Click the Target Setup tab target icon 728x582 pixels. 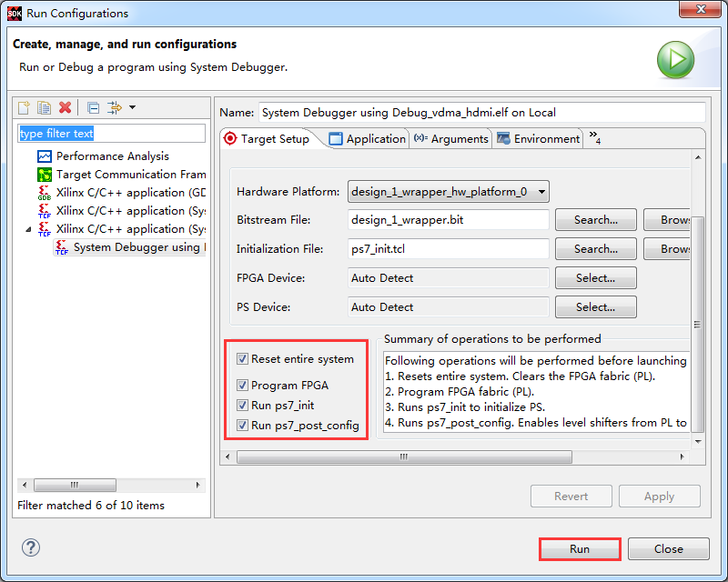[230, 138]
